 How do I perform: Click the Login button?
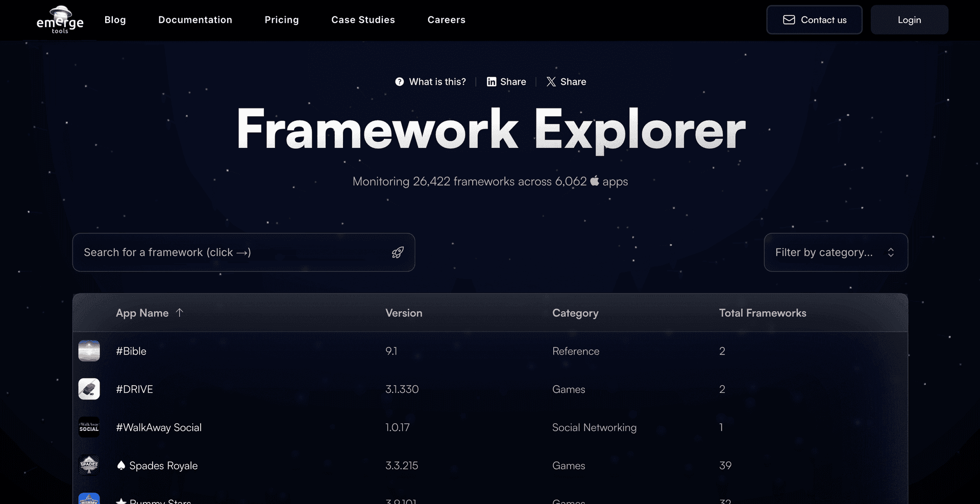point(910,19)
